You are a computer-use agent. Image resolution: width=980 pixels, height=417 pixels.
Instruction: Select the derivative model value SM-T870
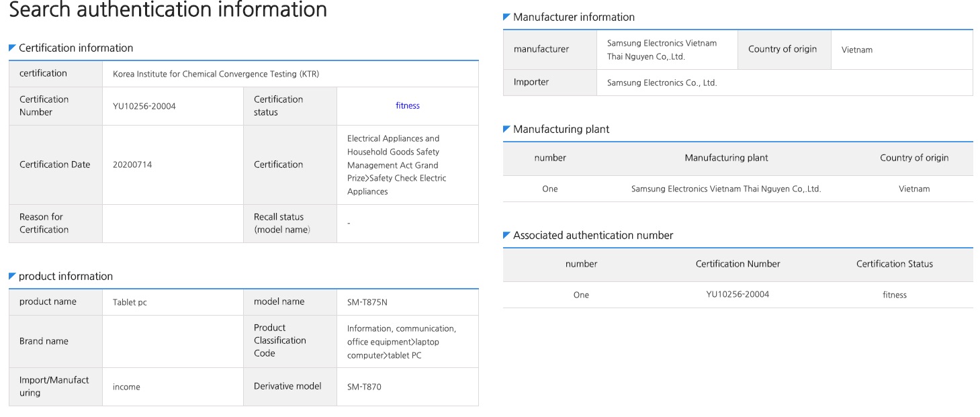[364, 387]
